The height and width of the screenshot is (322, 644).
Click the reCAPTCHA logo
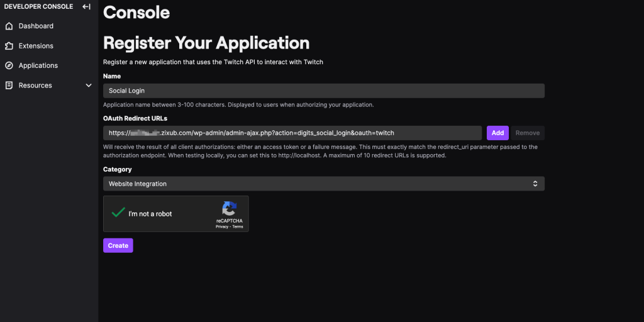tap(229, 209)
